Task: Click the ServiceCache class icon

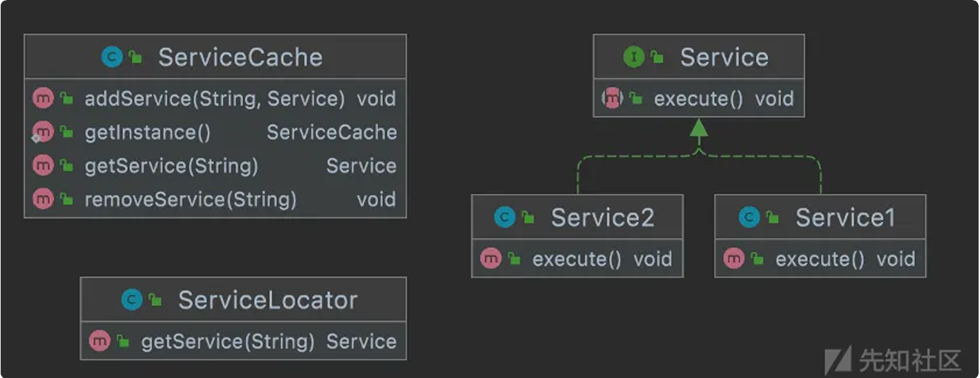Action: pos(112,57)
